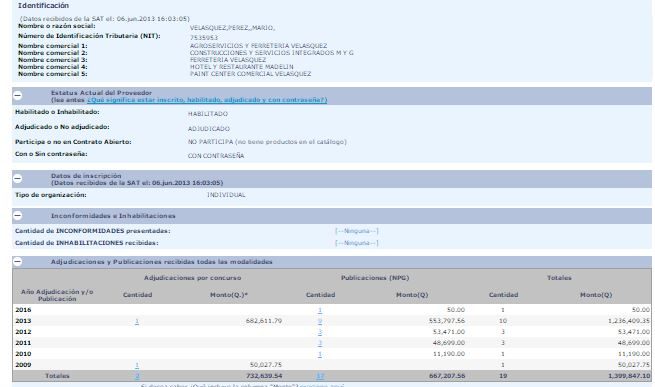Open Totales adjudicaciones quantity link '2'
655x387 pixels.
(x=137, y=376)
